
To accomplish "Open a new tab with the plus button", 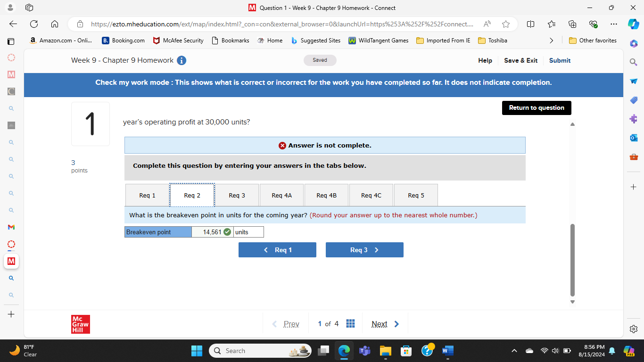I will pyautogui.click(x=11, y=314).
